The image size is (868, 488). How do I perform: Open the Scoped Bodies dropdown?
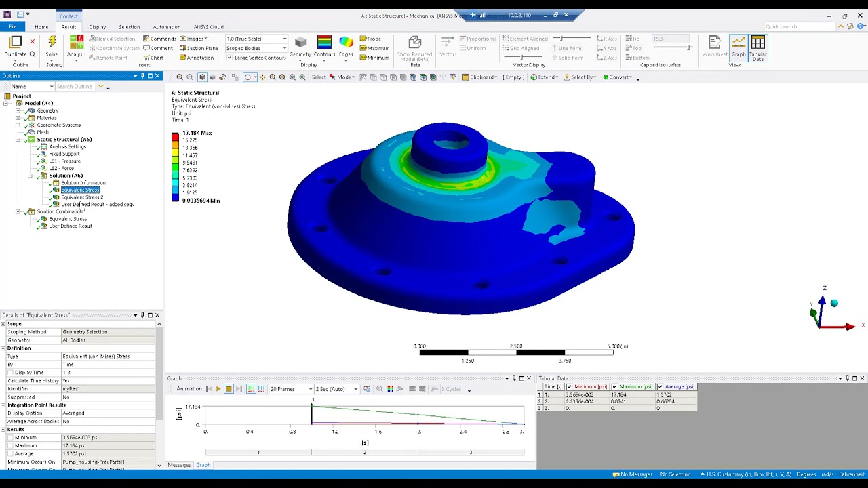point(256,48)
